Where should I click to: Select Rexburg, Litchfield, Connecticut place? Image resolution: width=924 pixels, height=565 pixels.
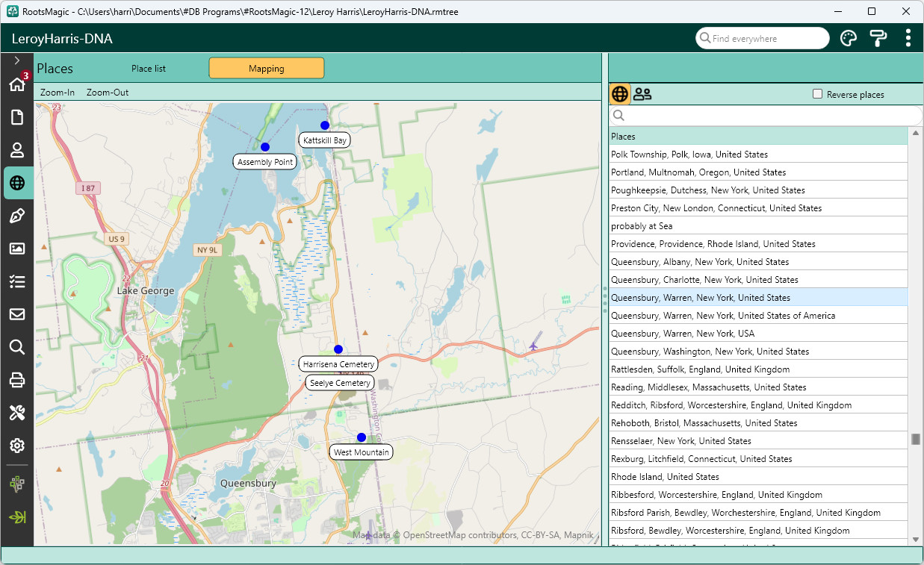tap(758, 459)
